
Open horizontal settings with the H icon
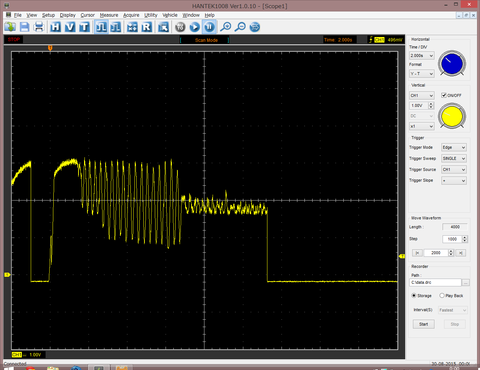(55, 27)
